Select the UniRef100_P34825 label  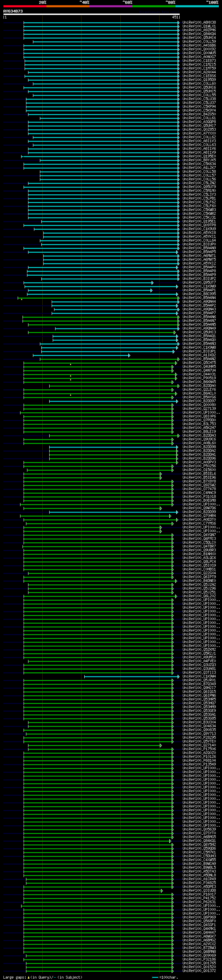click(x=199, y=883)
